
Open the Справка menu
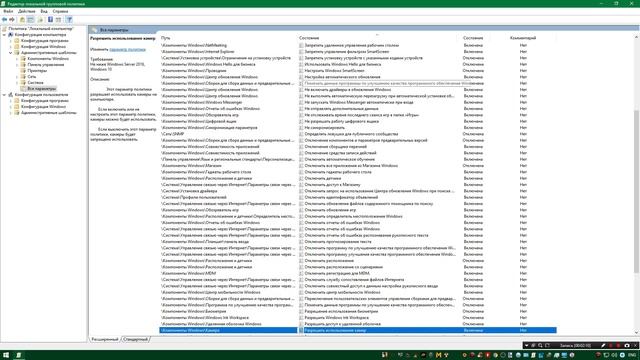(x=60, y=11)
